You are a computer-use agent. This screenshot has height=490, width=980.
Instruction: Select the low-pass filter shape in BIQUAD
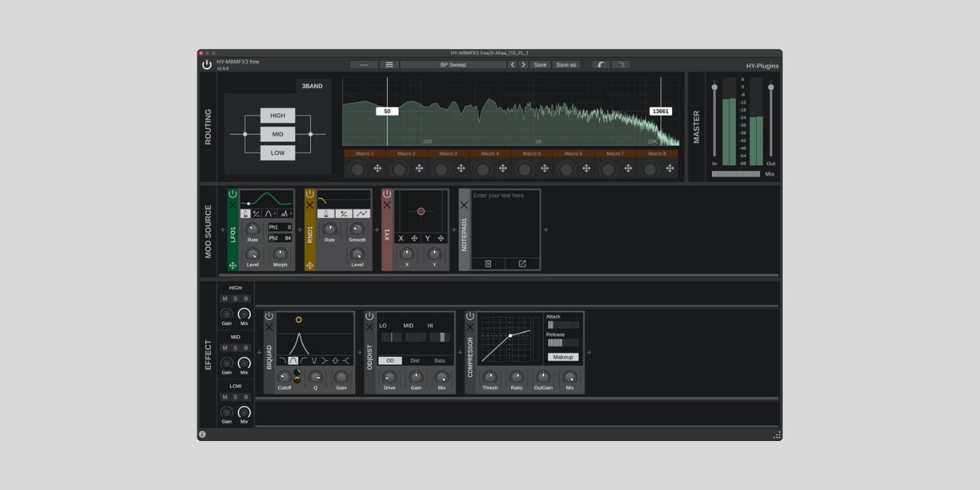282,360
